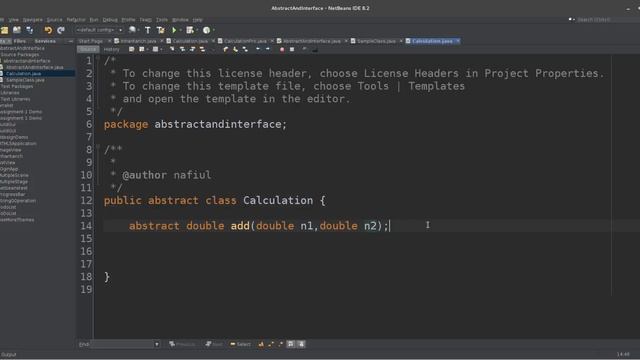Open the Run project dropdown arrow
The width and height of the screenshot is (640, 360).
[x=180, y=30]
